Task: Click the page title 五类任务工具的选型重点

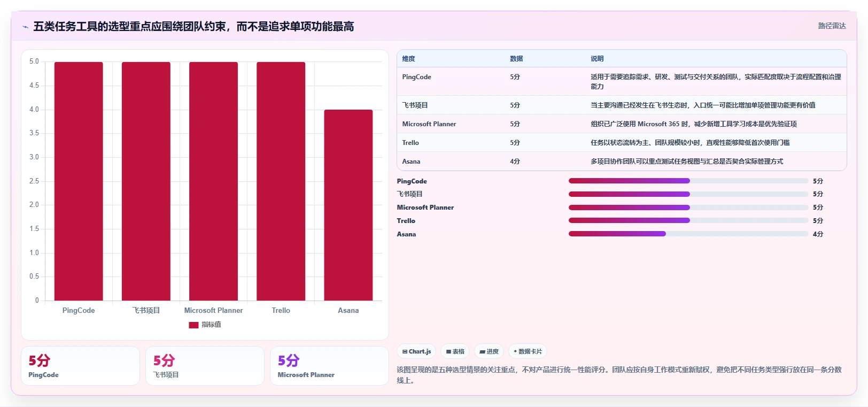Action: point(193,26)
